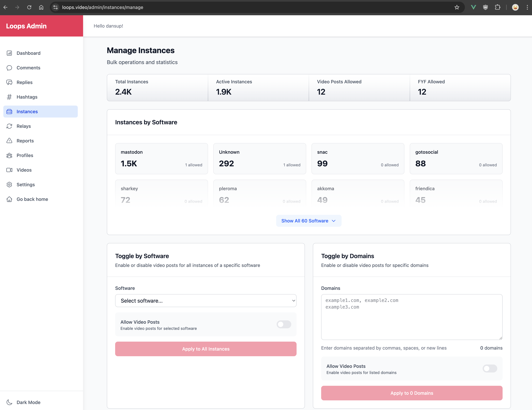Enable Allow Video Posts for listed domains
Screen dimensions: 532x410
[x=490, y=368]
